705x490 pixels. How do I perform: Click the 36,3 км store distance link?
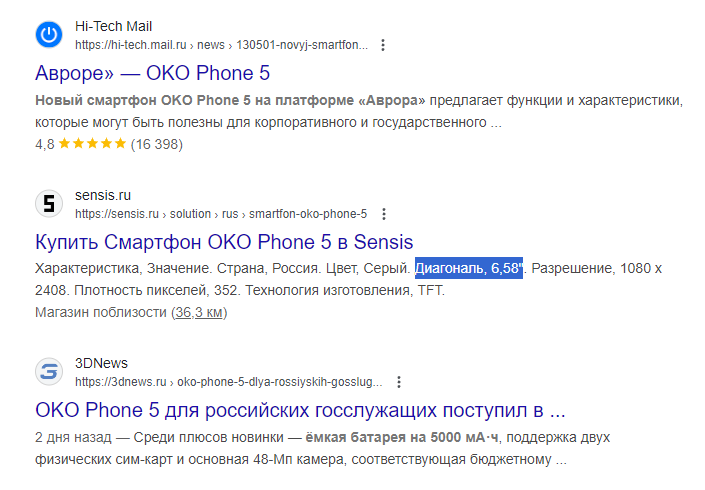199,312
